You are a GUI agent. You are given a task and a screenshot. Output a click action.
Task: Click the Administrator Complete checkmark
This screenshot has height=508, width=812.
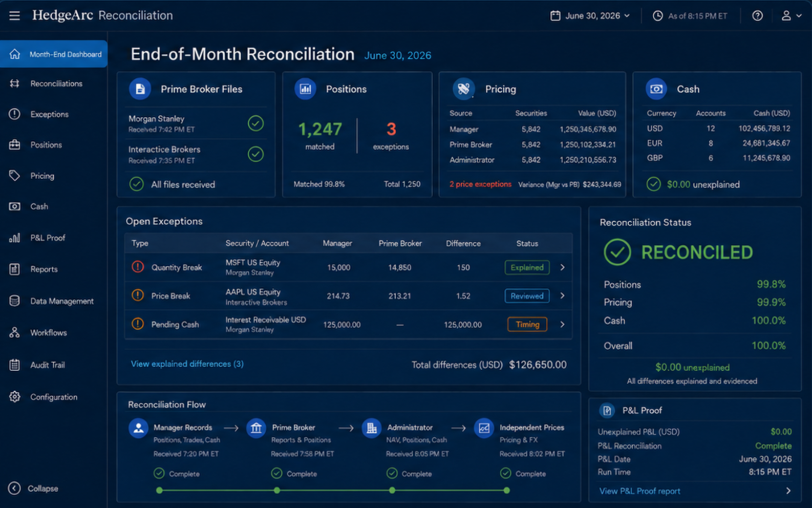pyautogui.click(x=392, y=473)
